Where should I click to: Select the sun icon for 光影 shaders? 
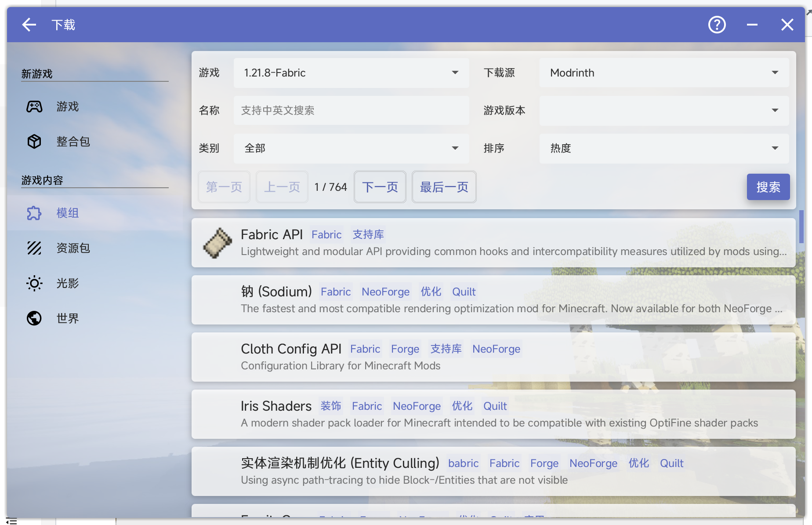pyautogui.click(x=34, y=283)
